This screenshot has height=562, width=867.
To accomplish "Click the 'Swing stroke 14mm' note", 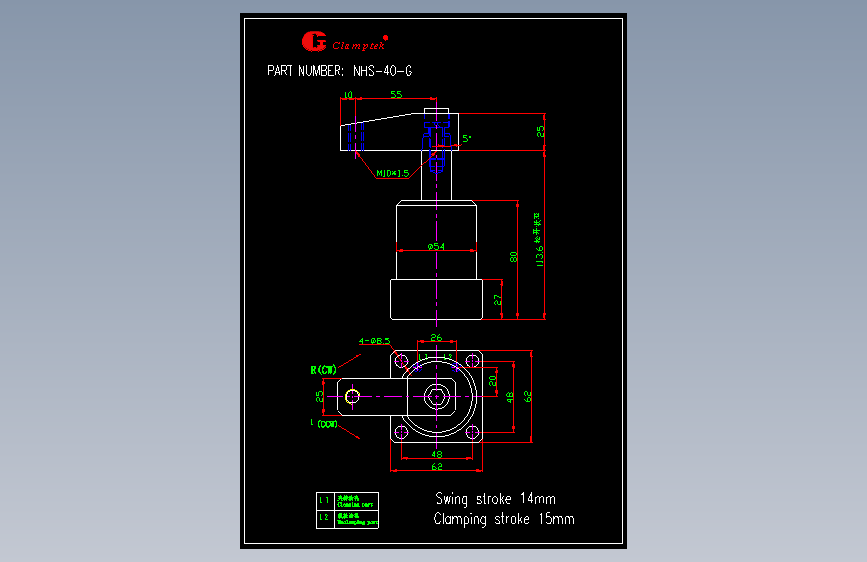I will (x=495, y=499).
